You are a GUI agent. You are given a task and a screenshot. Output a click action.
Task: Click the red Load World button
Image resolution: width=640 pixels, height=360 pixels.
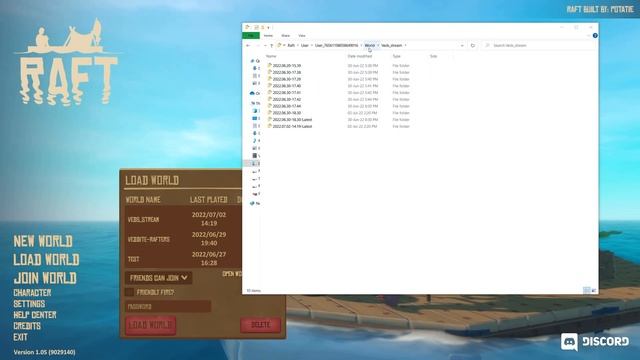pos(151,325)
